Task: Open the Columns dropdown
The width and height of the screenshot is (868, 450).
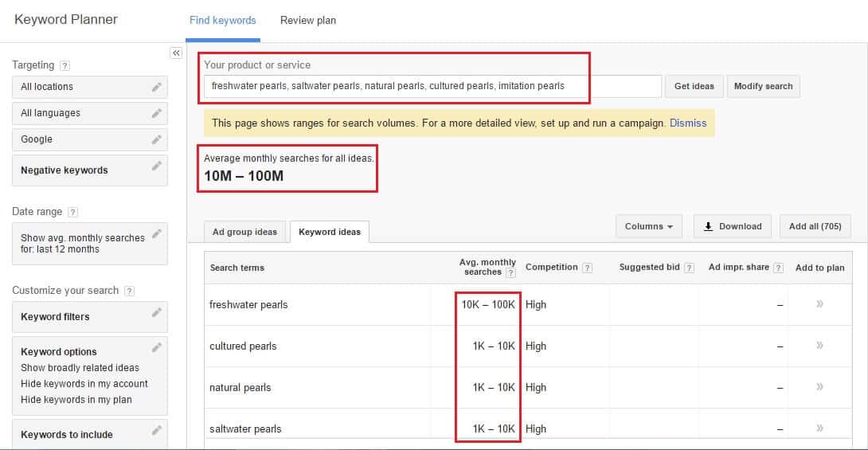Action: click(x=648, y=227)
